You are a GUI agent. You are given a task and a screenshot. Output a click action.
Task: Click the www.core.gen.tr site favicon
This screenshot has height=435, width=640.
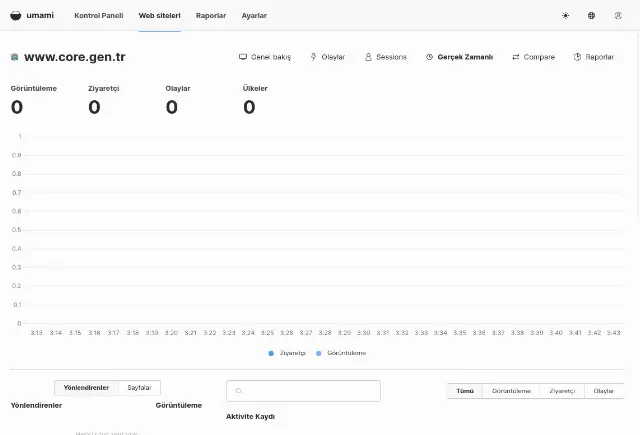click(15, 57)
